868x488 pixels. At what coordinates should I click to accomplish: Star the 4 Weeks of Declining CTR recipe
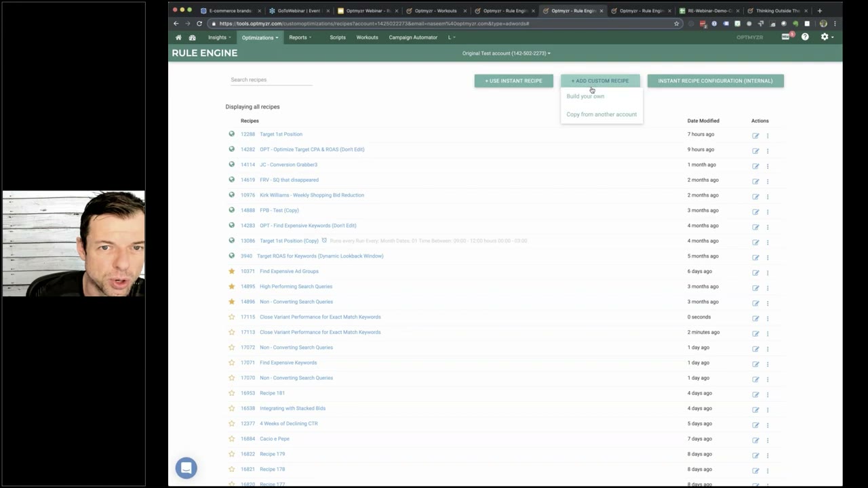click(x=231, y=424)
